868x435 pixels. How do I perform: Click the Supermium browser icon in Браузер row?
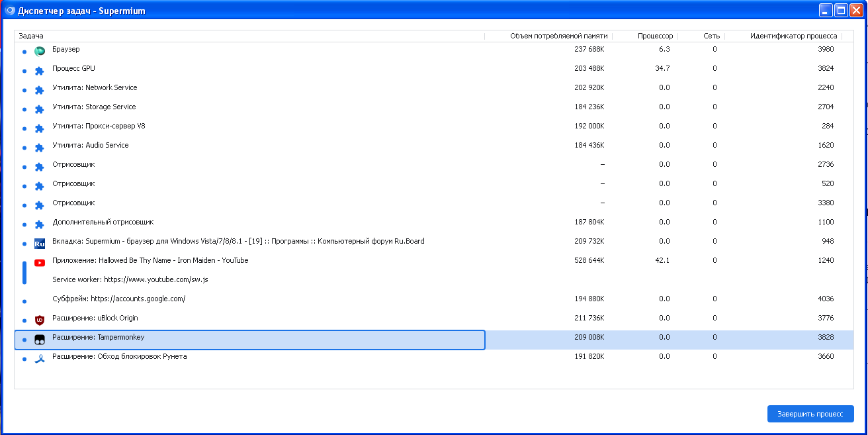40,51
